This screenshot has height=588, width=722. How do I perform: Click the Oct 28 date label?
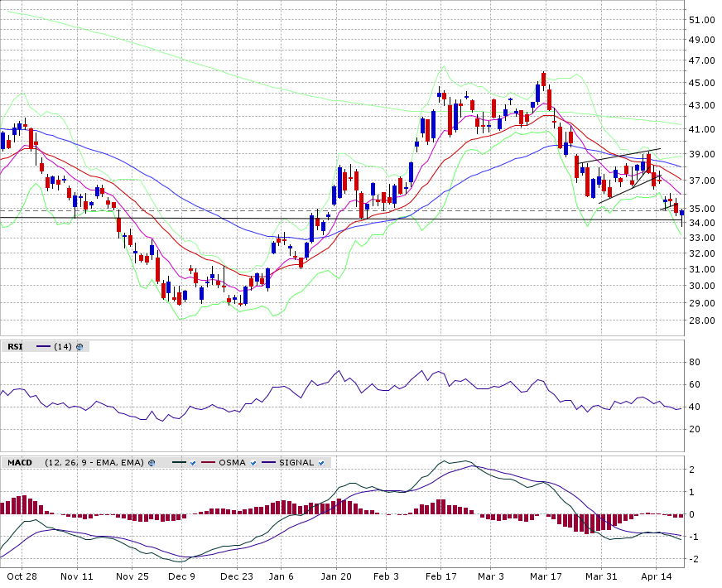[x=22, y=576]
